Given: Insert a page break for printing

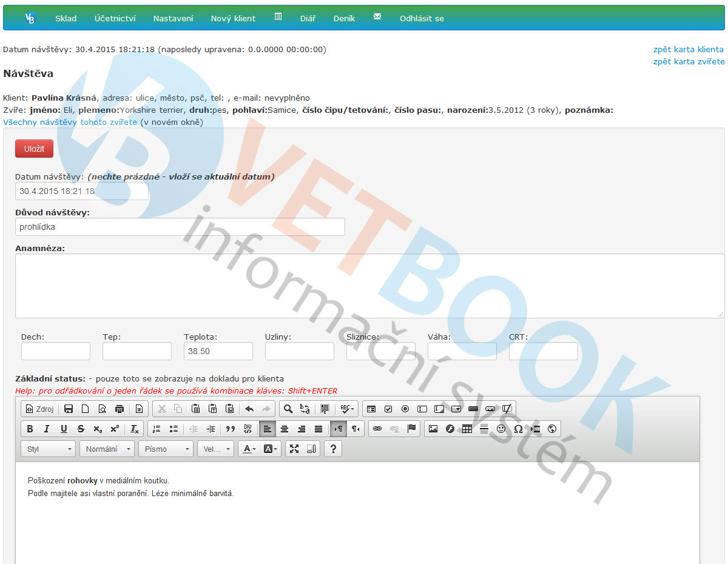Looking at the screenshot, I should click(535, 429).
